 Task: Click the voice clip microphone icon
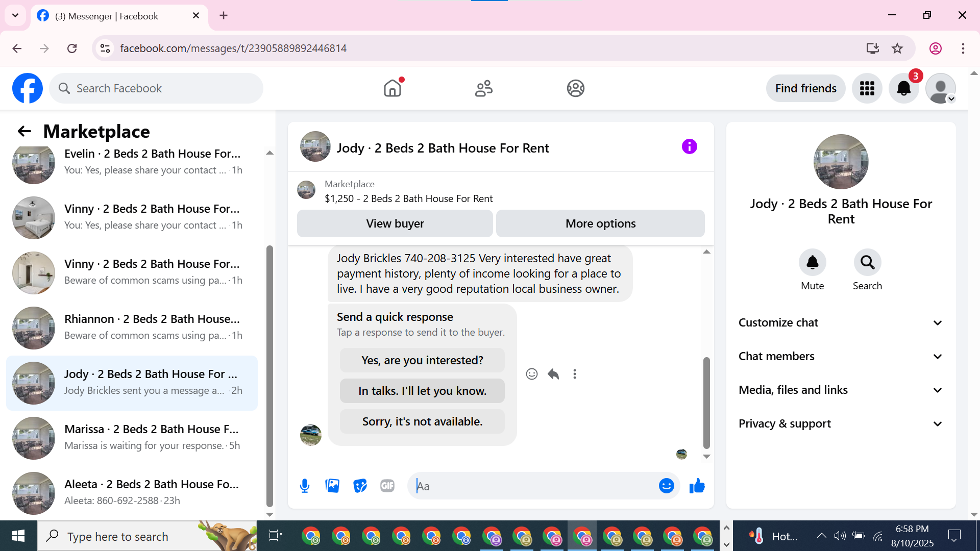pyautogui.click(x=305, y=486)
